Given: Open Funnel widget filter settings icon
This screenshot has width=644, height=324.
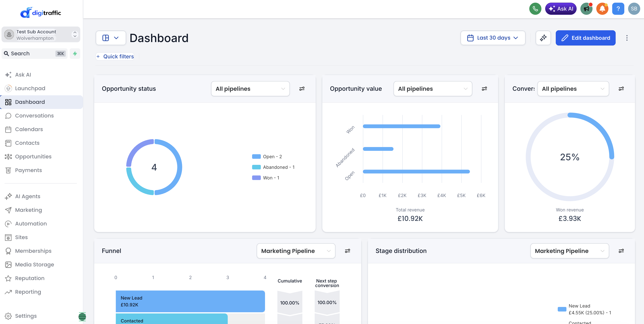Looking at the screenshot, I should [x=347, y=251].
